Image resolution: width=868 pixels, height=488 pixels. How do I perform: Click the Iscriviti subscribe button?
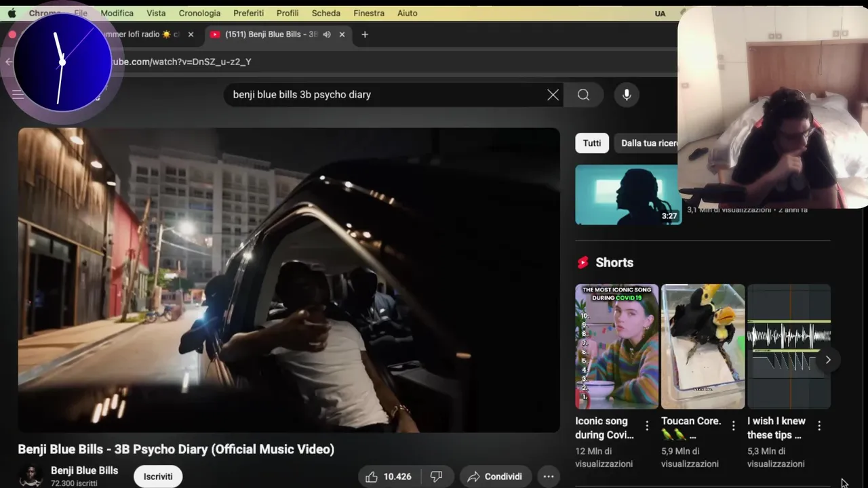158,476
